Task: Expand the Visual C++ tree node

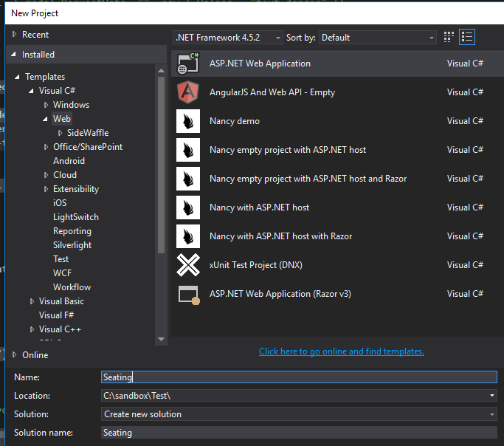Action: [32, 329]
